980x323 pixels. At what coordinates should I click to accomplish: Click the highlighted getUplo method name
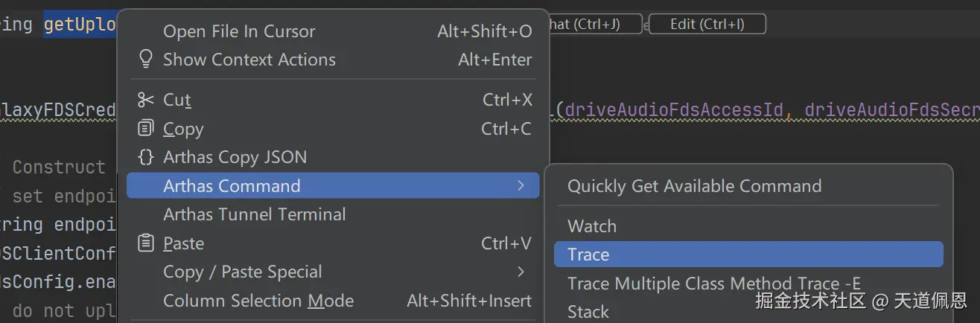[x=80, y=25]
